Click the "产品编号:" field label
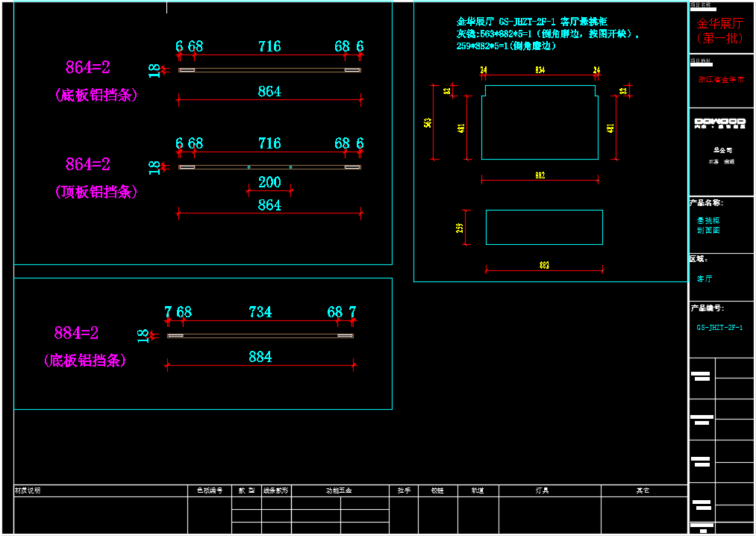This screenshot has height=536, width=756. [707, 308]
